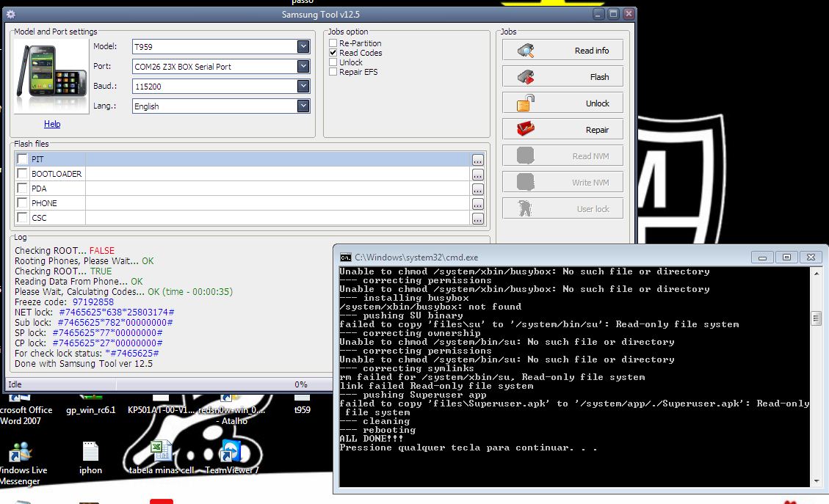Check the PHONE flash file checkbox
The height and width of the screenshot is (504, 829).
pos(22,203)
